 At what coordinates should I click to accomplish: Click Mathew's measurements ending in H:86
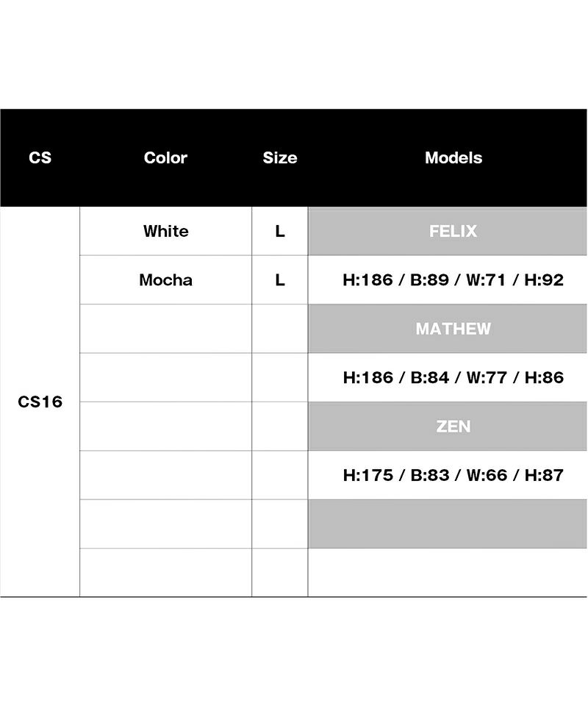453,377
